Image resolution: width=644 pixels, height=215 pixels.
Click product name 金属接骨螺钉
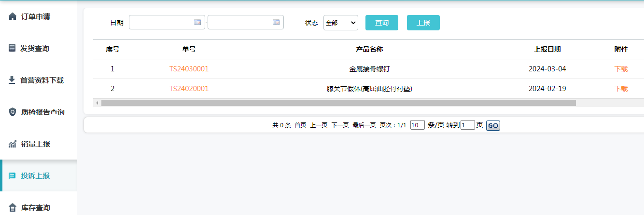tap(369, 69)
